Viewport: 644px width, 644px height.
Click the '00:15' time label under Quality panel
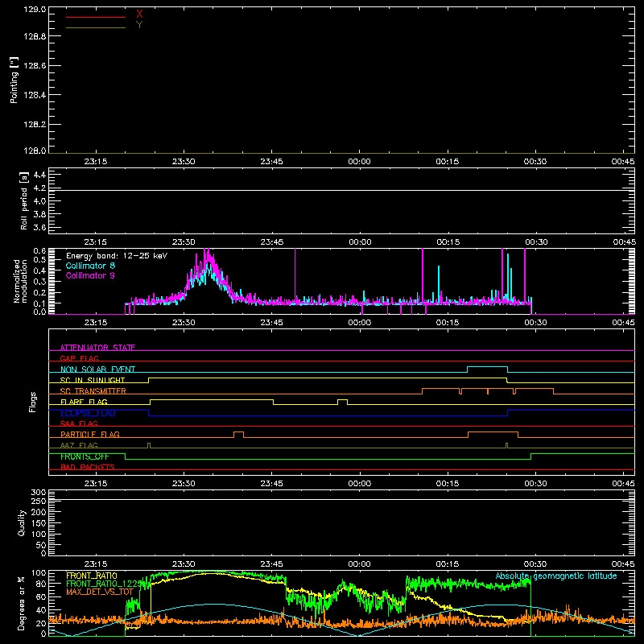[448, 564]
